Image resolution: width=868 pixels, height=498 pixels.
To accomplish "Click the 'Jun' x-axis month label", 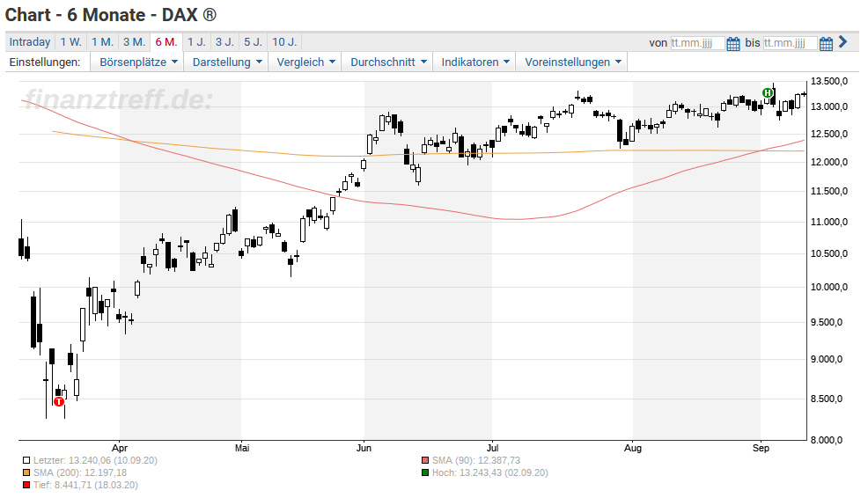I will point(364,448).
